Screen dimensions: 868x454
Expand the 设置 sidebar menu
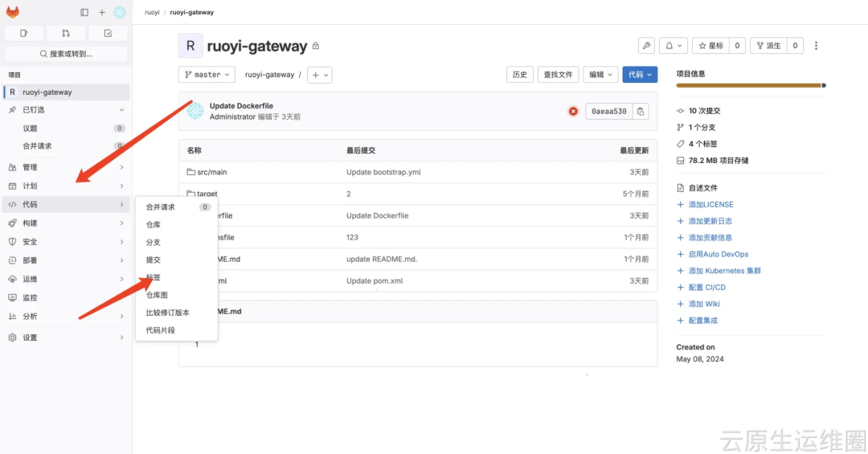67,337
